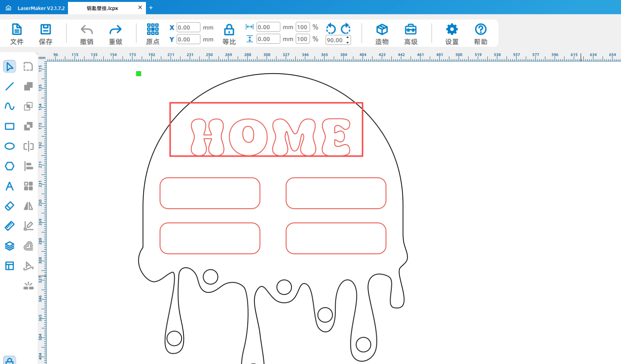The image size is (621, 364).
Task: Toggle the 等比 aspect ratio lock
Action: click(x=229, y=34)
